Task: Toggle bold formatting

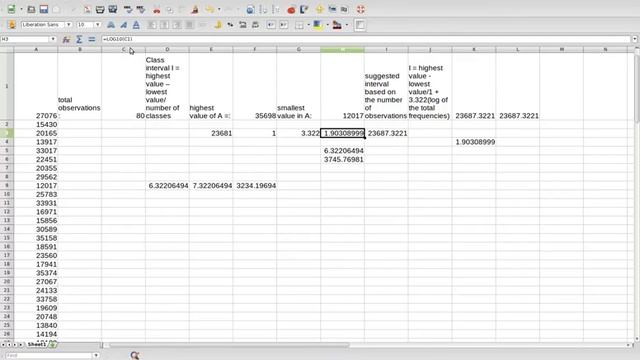Action: pos(111,25)
